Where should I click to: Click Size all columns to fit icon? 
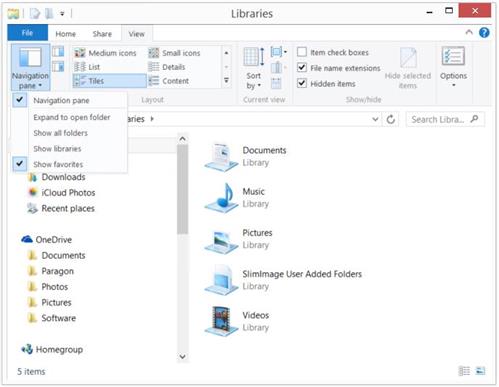point(276,83)
